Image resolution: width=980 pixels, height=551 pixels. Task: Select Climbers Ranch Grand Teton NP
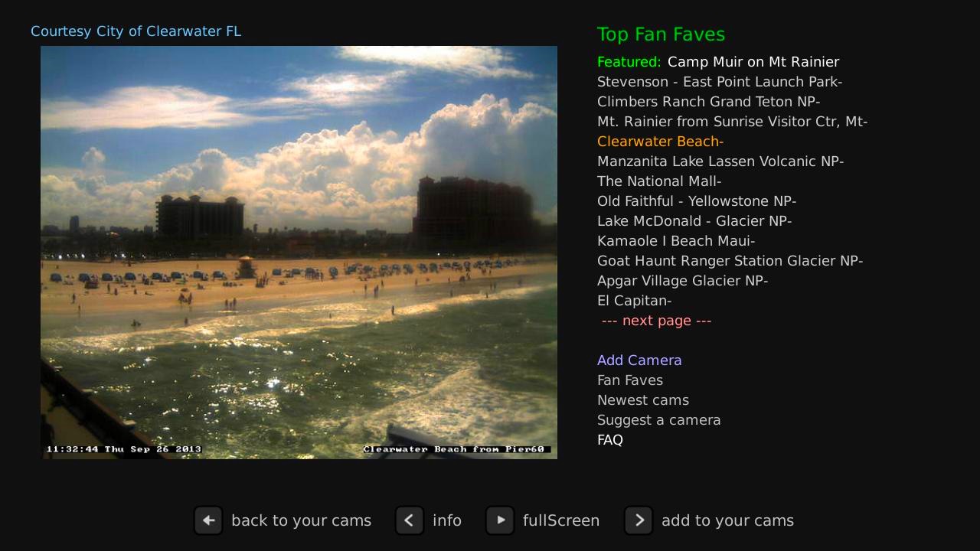click(x=709, y=102)
